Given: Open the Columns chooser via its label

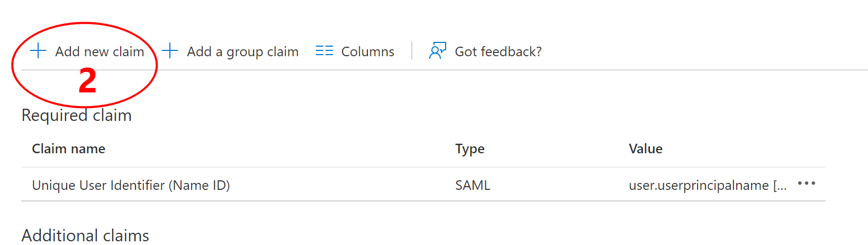Looking at the screenshot, I should (367, 51).
